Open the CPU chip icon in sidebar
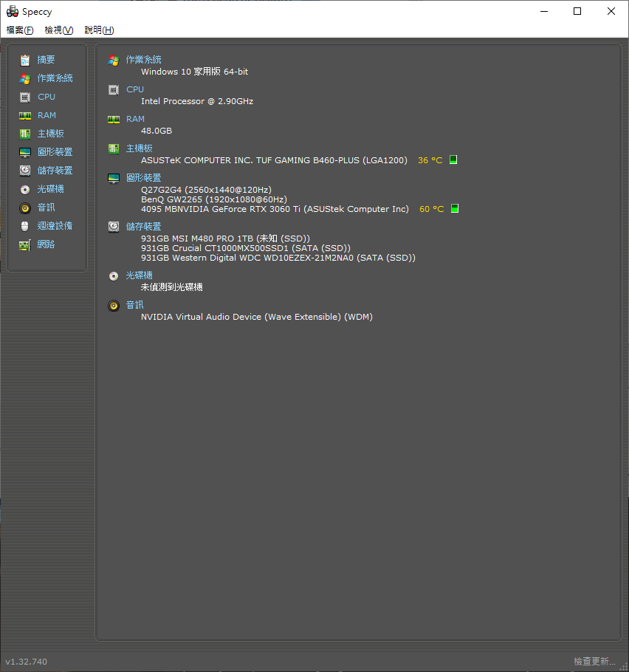This screenshot has width=629, height=672. (x=25, y=97)
